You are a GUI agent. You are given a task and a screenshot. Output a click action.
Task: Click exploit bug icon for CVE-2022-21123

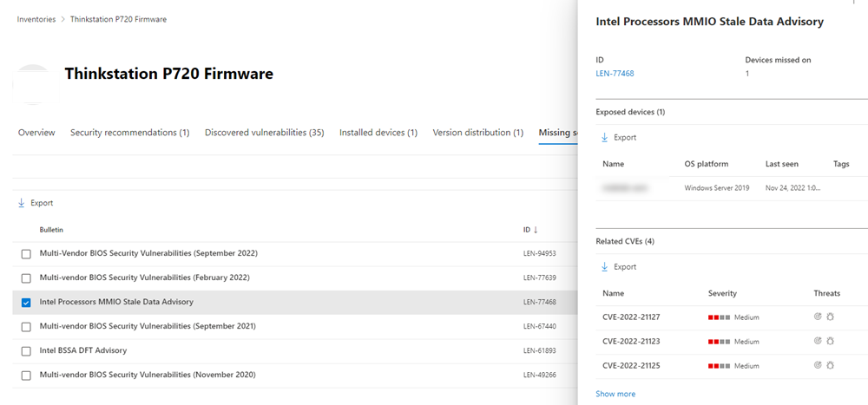click(x=830, y=342)
